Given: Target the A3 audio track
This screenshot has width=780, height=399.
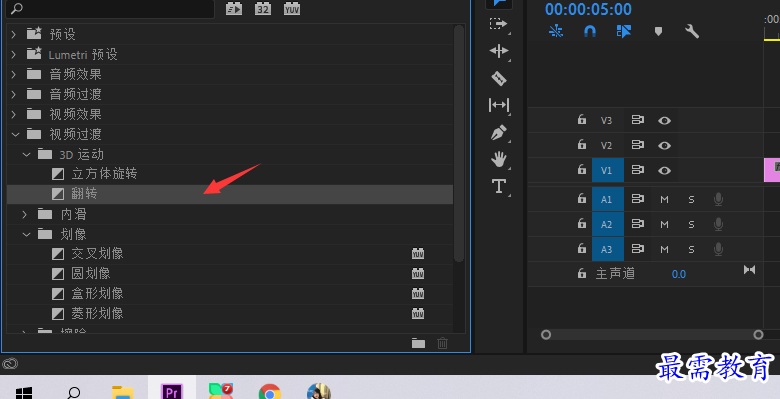Looking at the screenshot, I should [x=608, y=249].
